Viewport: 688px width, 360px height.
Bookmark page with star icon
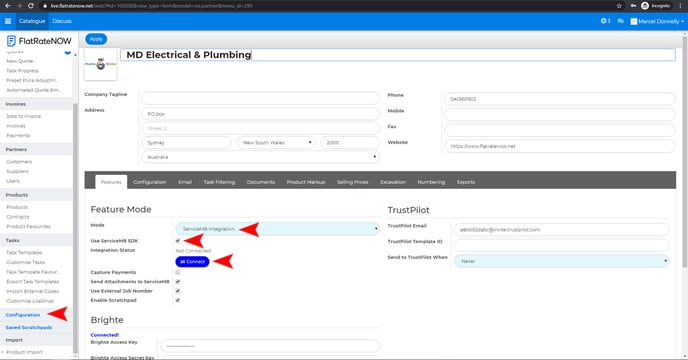click(619, 6)
